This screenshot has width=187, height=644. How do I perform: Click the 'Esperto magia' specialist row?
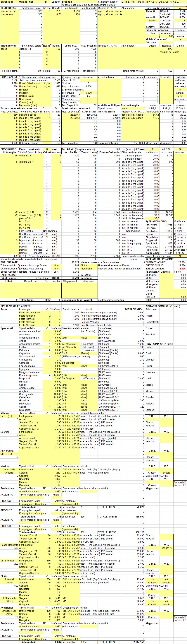27,366
